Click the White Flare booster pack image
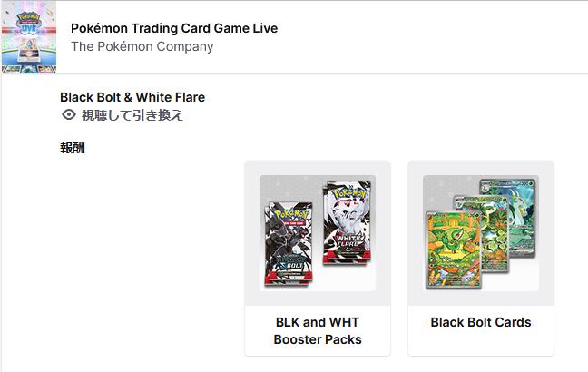The height and width of the screenshot is (372, 588). click(348, 223)
